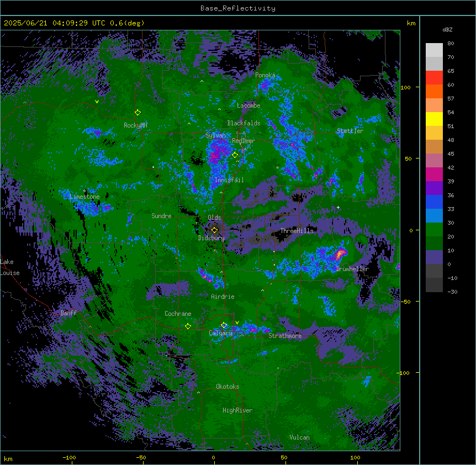Viewport: 476px width, 465px height.
Task: Select the km unit label at bottom left
Action: click(8, 458)
